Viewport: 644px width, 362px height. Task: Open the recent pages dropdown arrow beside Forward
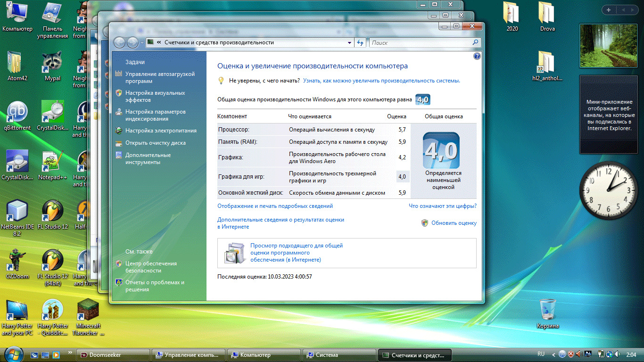[x=141, y=43]
